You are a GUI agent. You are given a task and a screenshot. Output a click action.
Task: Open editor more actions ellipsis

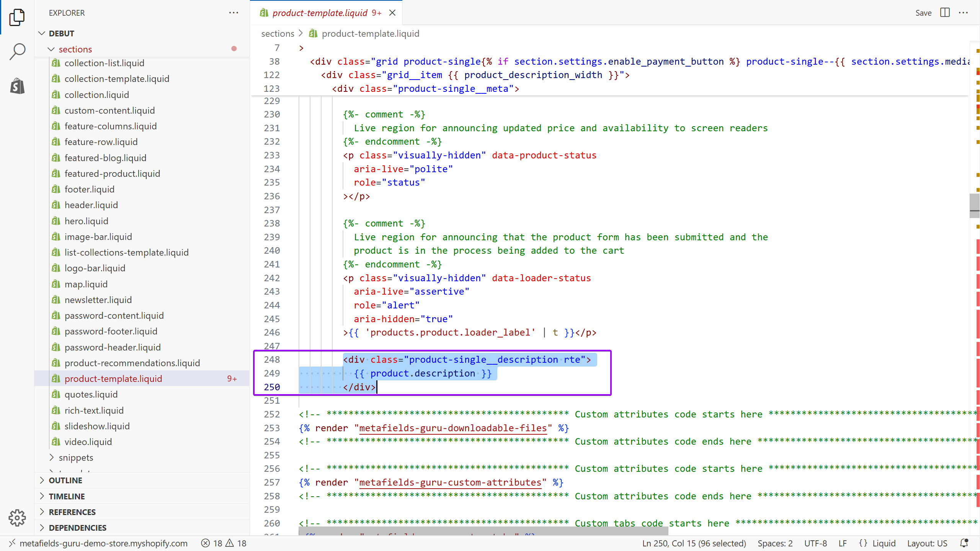pyautogui.click(x=964, y=13)
